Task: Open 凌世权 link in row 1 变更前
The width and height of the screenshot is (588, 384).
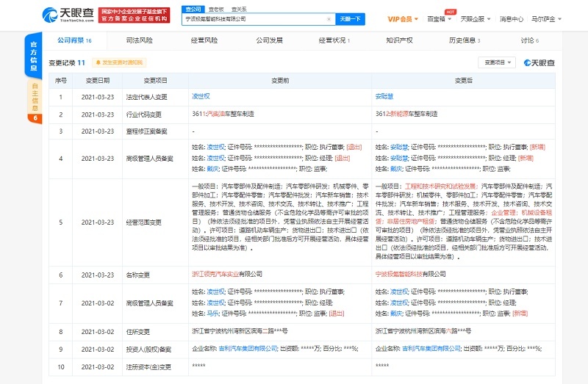Action: tap(201, 96)
